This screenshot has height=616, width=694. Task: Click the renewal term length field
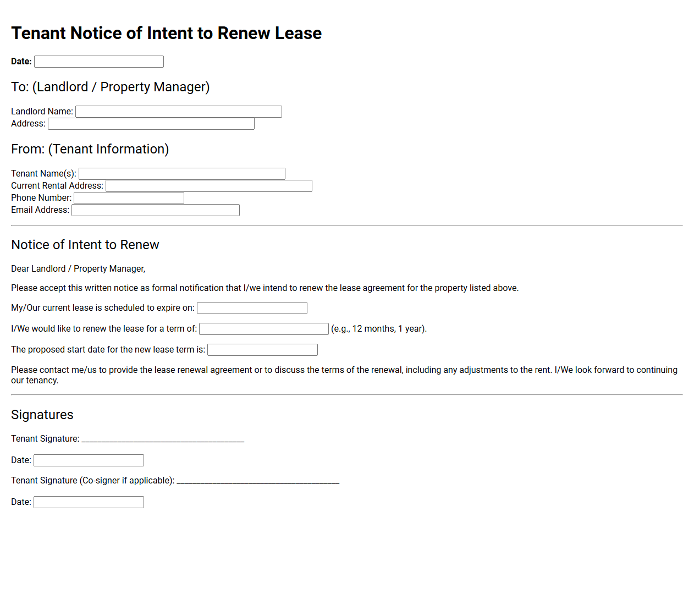264,329
